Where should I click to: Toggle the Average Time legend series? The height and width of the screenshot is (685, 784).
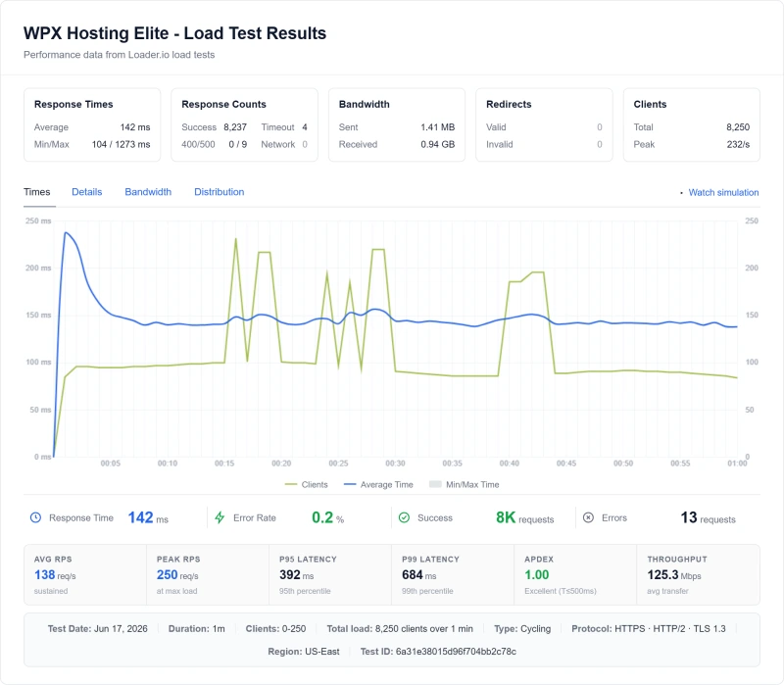point(378,484)
